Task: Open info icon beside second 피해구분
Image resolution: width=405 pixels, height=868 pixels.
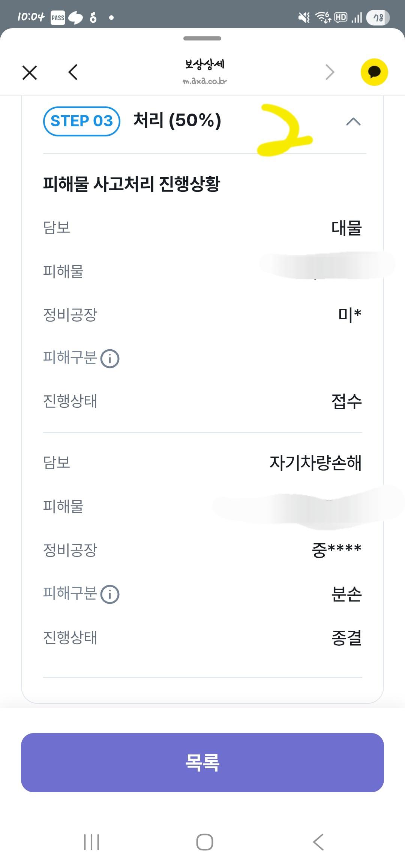Action: point(110,594)
